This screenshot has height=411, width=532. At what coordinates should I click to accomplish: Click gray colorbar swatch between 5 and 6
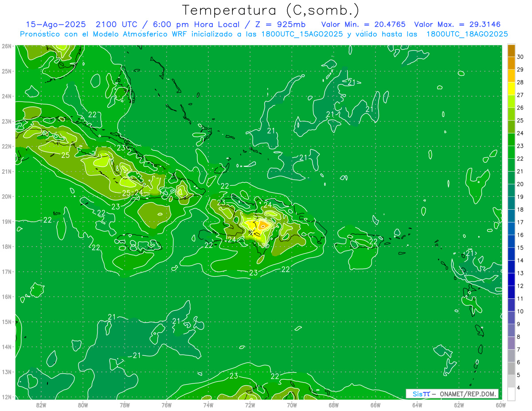[x=511, y=368]
